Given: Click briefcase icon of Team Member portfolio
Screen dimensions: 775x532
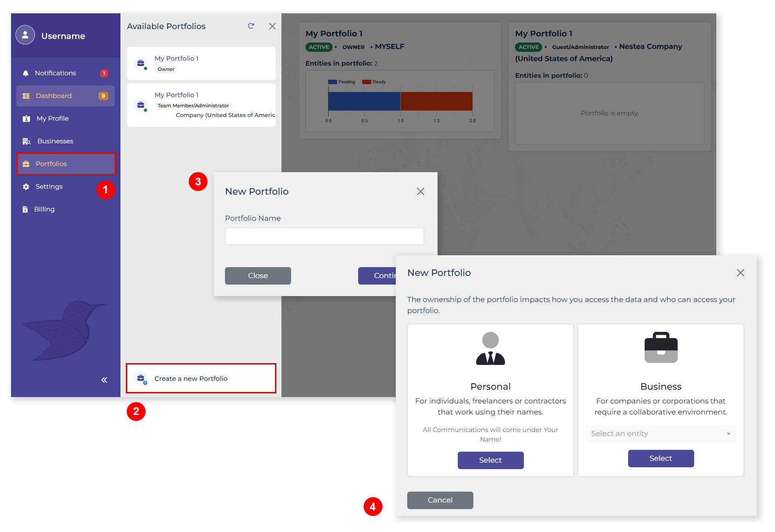Looking at the screenshot, I should [141, 105].
